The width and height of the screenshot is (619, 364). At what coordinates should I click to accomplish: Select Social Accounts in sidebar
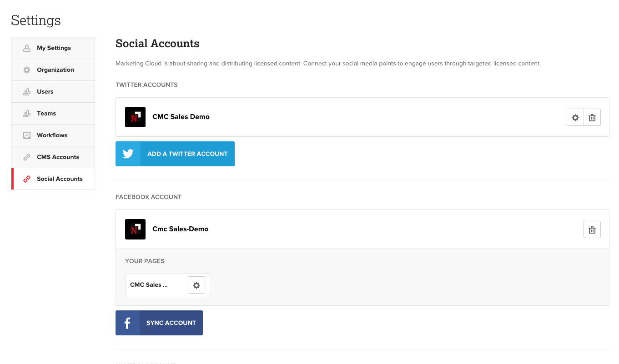point(53,179)
